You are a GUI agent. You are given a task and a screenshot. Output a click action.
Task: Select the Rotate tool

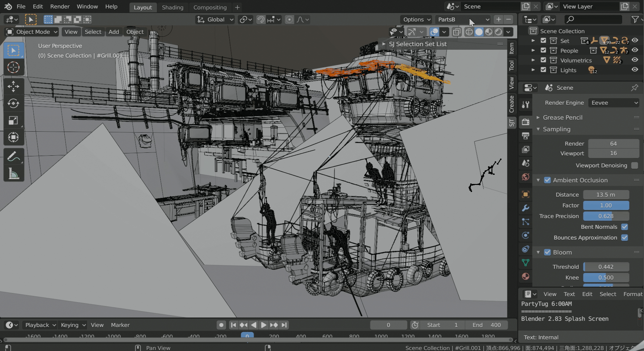[13, 103]
